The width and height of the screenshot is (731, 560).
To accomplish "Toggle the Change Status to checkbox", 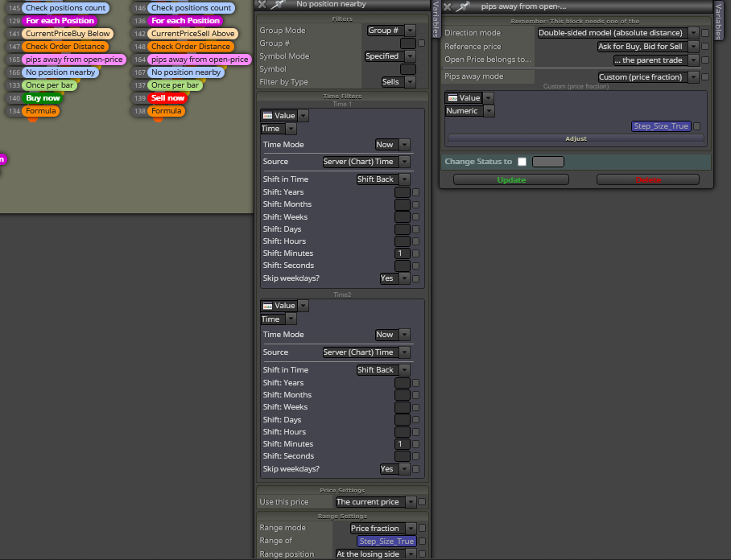I will click(522, 162).
